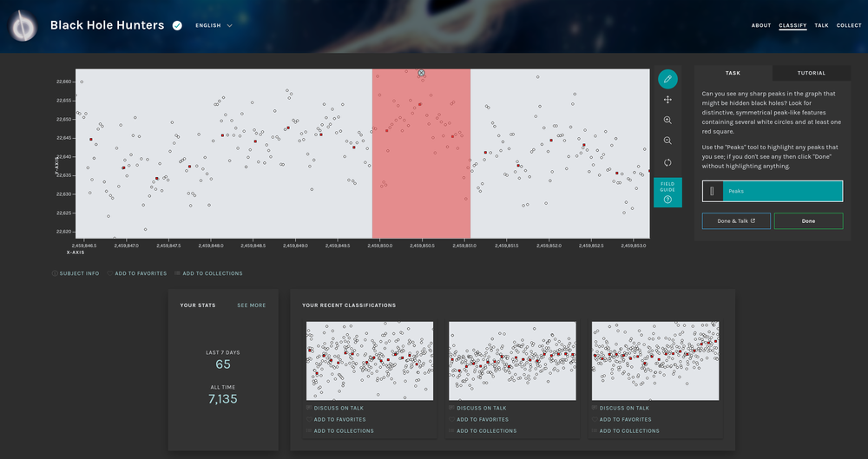Viewport: 868px width, 459px height.
Task: Expand stats with See More
Action: (x=252, y=305)
